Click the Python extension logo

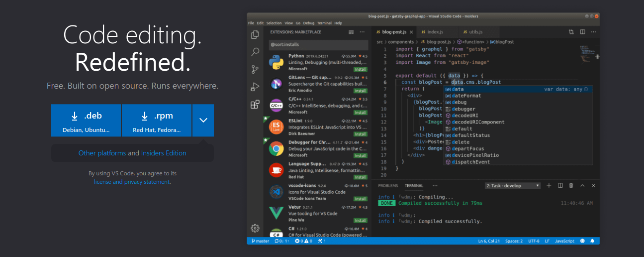point(276,62)
